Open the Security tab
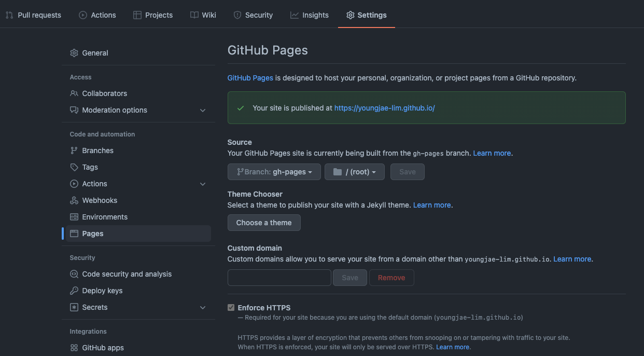This screenshot has width=644, height=356. coord(253,15)
